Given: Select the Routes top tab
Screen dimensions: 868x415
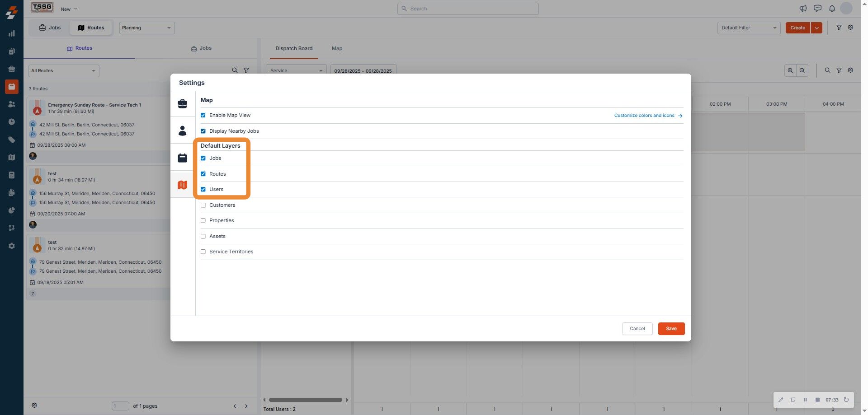Looking at the screenshot, I should (x=91, y=28).
